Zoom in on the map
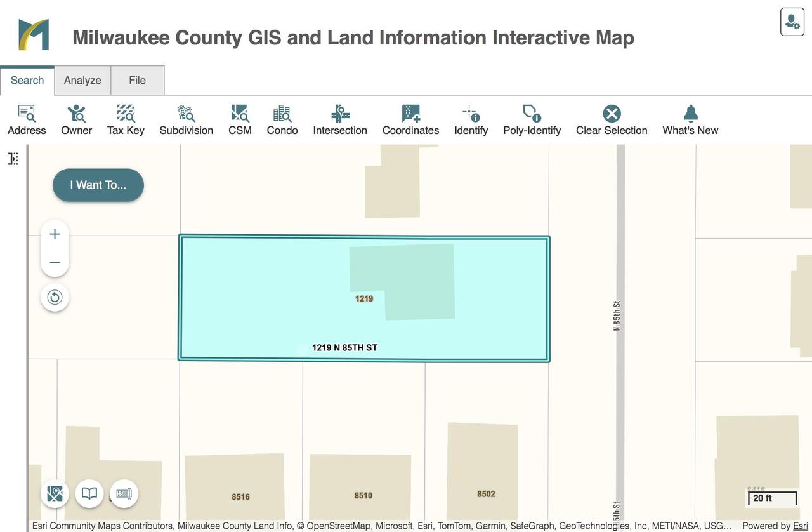 [x=55, y=234]
